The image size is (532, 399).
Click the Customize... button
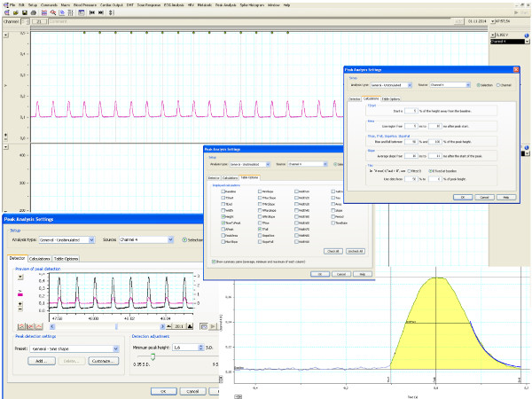(x=102, y=362)
